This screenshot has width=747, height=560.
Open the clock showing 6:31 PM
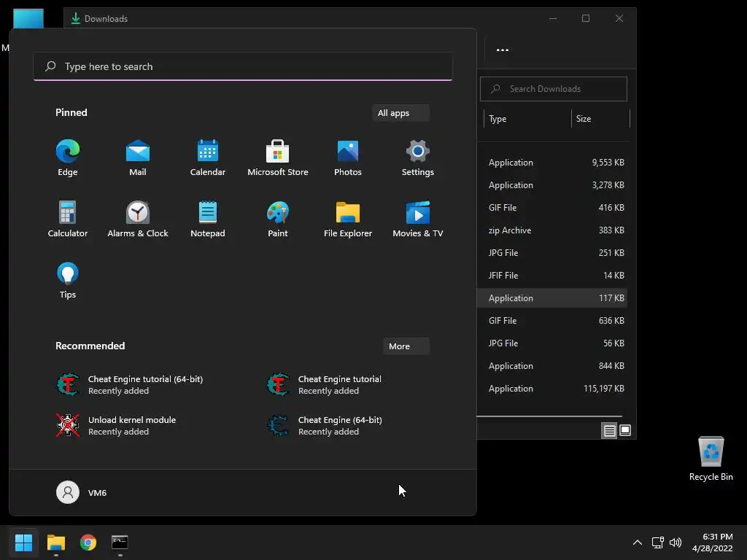[712, 542]
